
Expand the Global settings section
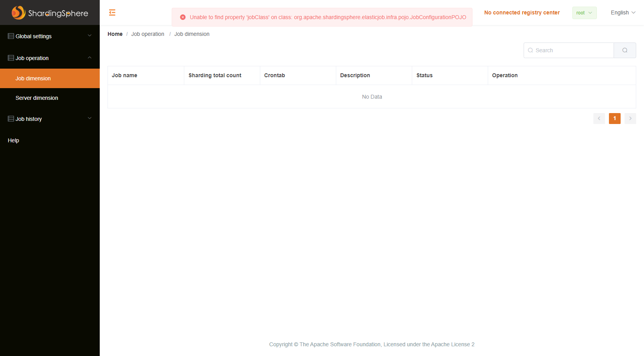[x=90, y=36]
